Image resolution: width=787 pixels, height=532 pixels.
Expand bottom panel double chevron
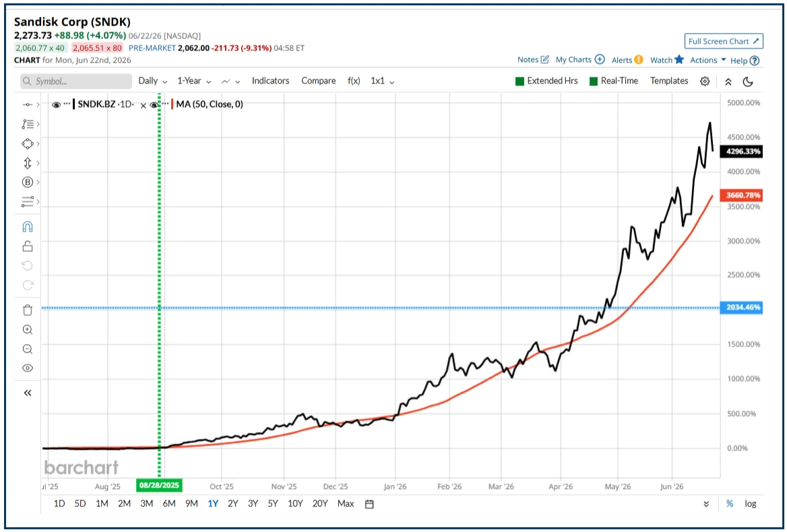(706, 504)
